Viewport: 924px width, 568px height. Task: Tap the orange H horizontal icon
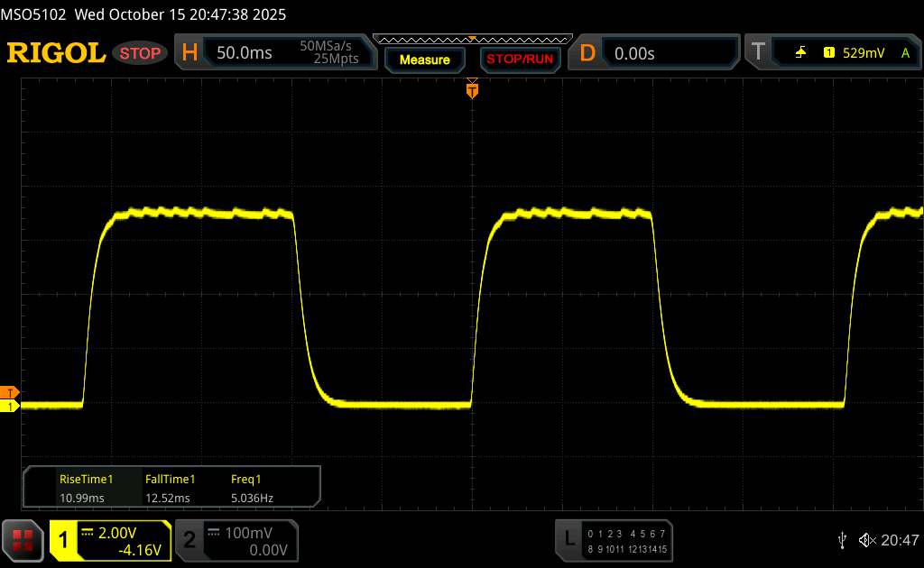pyautogui.click(x=189, y=52)
